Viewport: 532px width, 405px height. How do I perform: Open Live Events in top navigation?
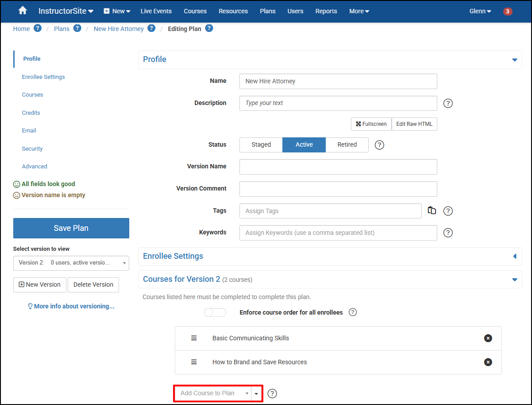click(156, 11)
